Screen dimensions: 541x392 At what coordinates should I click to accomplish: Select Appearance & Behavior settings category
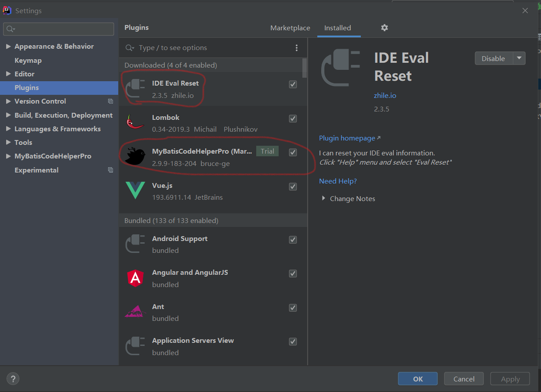coord(54,47)
